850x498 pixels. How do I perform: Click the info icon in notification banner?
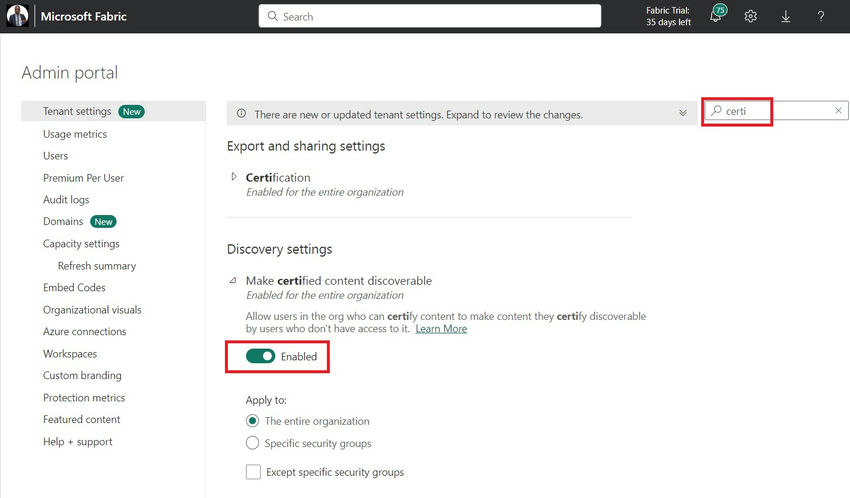pyautogui.click(x=241, y=115)
